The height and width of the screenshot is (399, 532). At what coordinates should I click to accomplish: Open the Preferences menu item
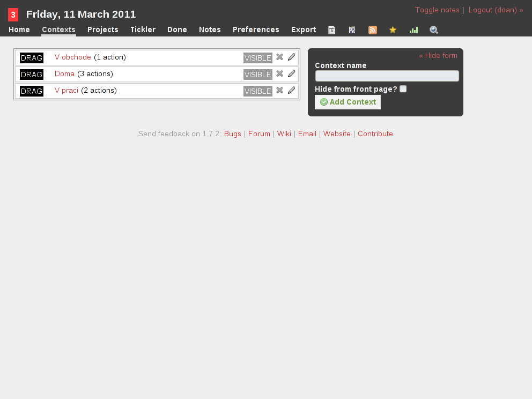tap(256, 29)
